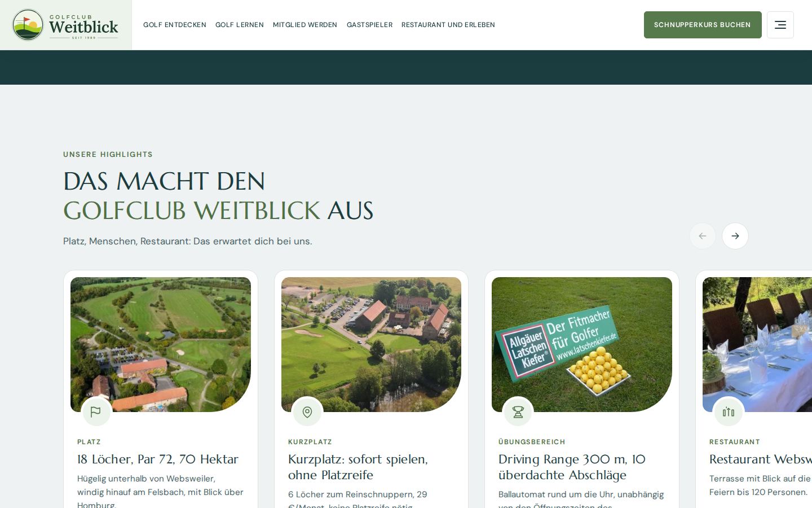Click 'Das macht den Golfclub Weitblick aus' heading

218,196
